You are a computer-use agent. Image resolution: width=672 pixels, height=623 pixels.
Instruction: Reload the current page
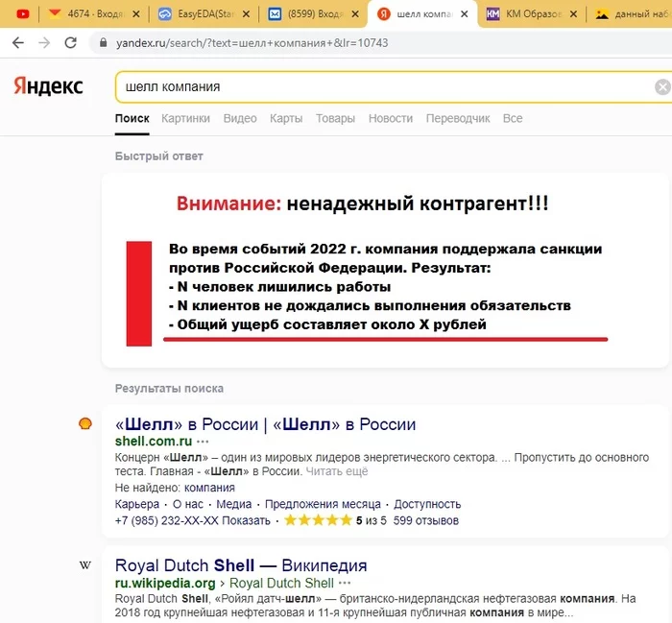click(71, 43)
